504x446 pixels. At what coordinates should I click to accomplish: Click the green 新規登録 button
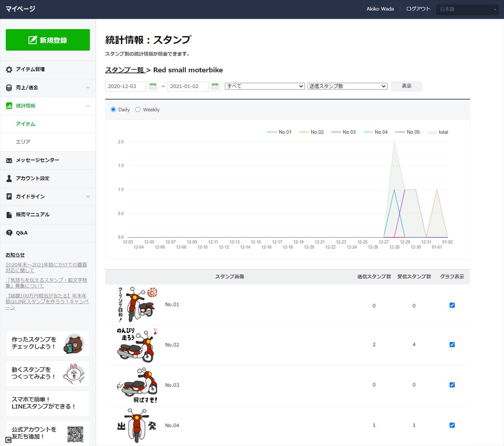pos(48,40)
